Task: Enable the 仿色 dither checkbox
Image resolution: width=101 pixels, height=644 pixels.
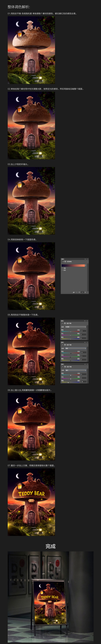Action: tap(62, 268)
